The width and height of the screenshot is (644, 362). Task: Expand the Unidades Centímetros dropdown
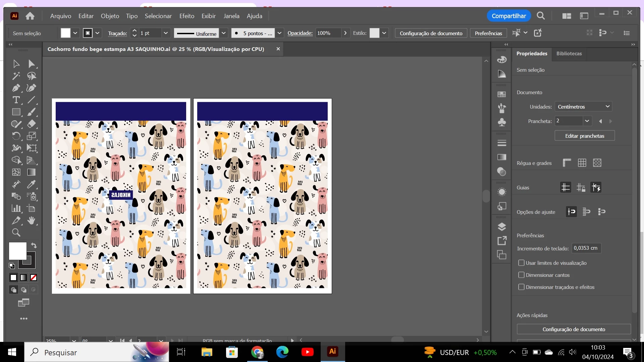coord(583,107)
